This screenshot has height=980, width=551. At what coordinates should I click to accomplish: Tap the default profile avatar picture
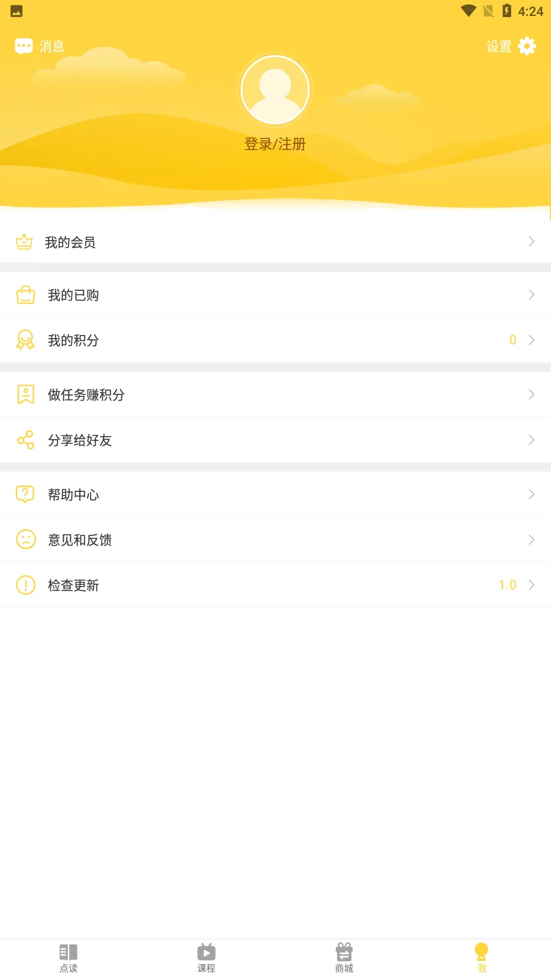(275, 89)
